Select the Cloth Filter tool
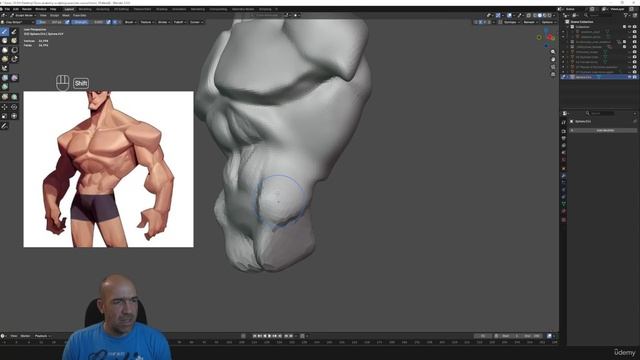640x360 pixels. click(14, 78)
